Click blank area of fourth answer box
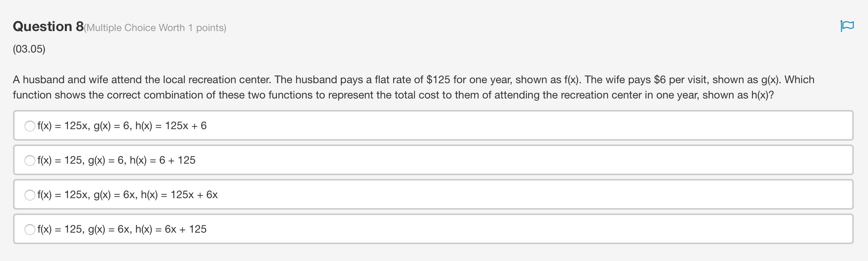 click(499, 229)
